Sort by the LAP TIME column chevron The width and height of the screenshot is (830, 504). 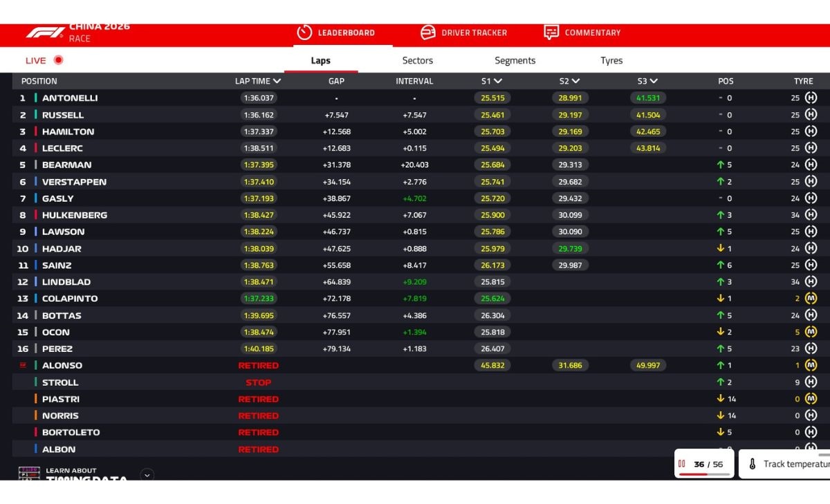pyautogui.click(x=277, y=82)
